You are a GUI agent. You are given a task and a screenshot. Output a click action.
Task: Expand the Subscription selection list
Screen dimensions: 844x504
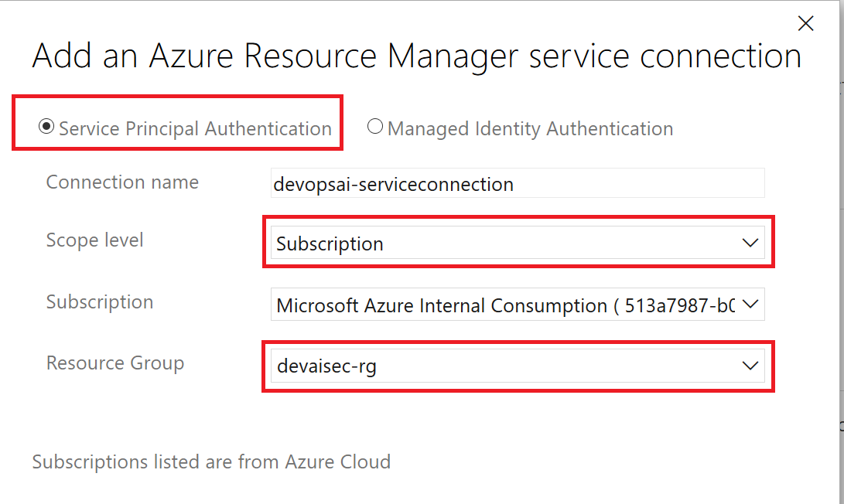coord(518,304)
